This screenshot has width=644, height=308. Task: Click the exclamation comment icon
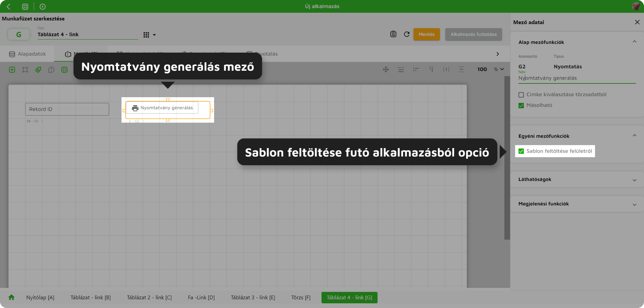51,70
